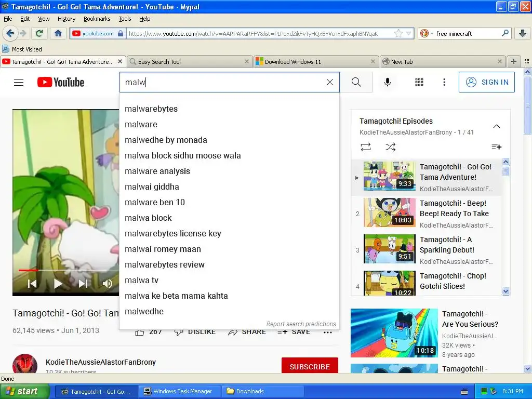This screenshot has width=532, height=399.
Task: Collapse the Tamagotchi! Episodes playlist panel
Action: tap(496, 126)
